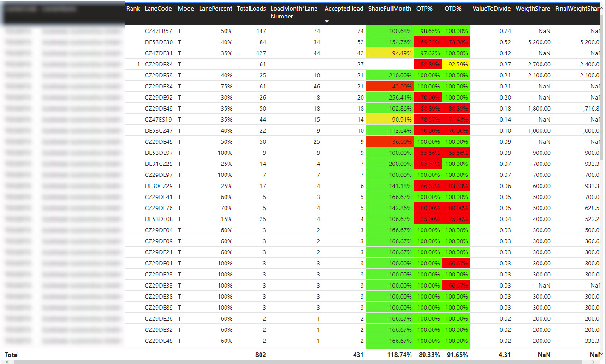Click the Mode column header

186,9
